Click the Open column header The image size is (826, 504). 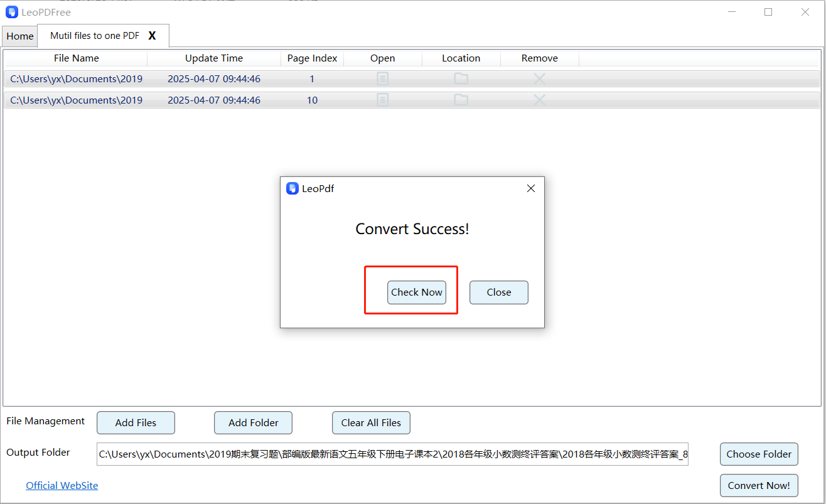pyautogui.click(x=383, y=58)
